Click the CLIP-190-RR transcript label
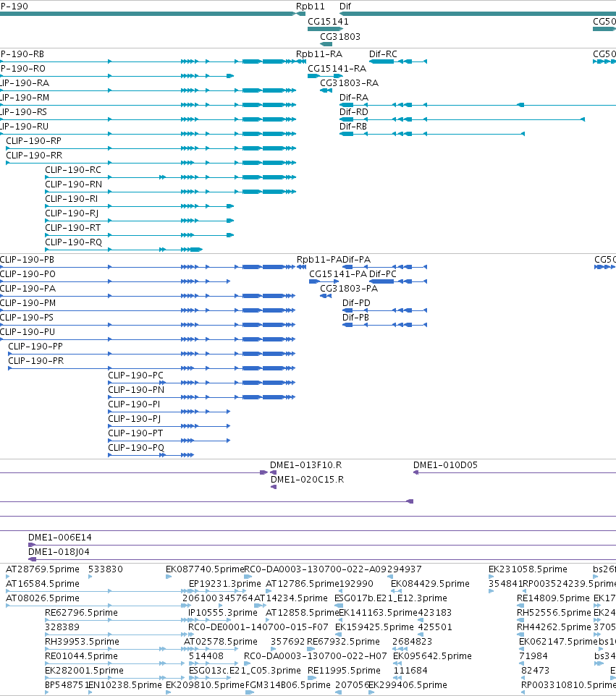The width and height of the screenshot is (616, 696). pos(34,156)
